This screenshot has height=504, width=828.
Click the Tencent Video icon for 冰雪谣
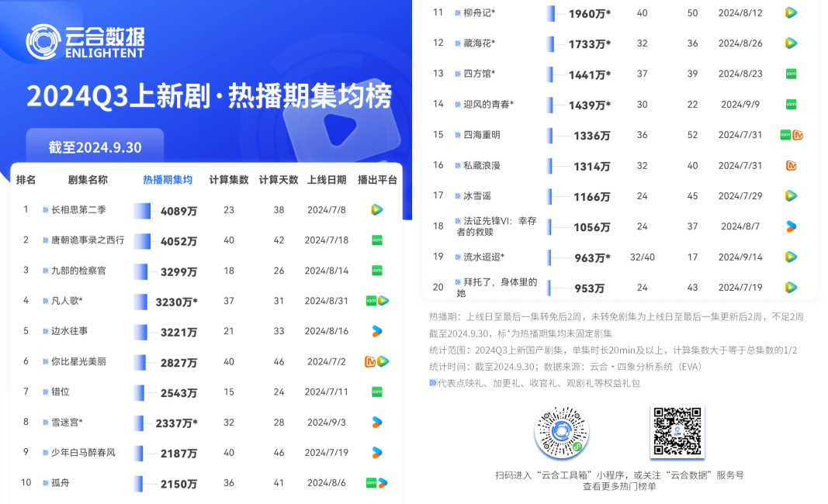tap(791, 196)
